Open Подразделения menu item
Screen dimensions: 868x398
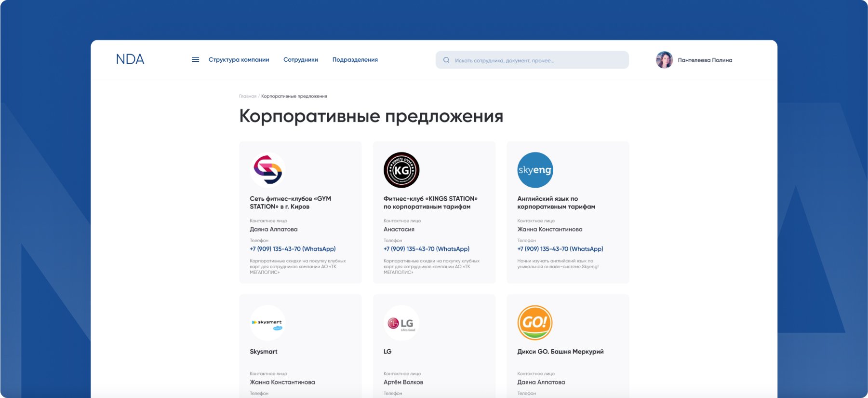[355, 60]
